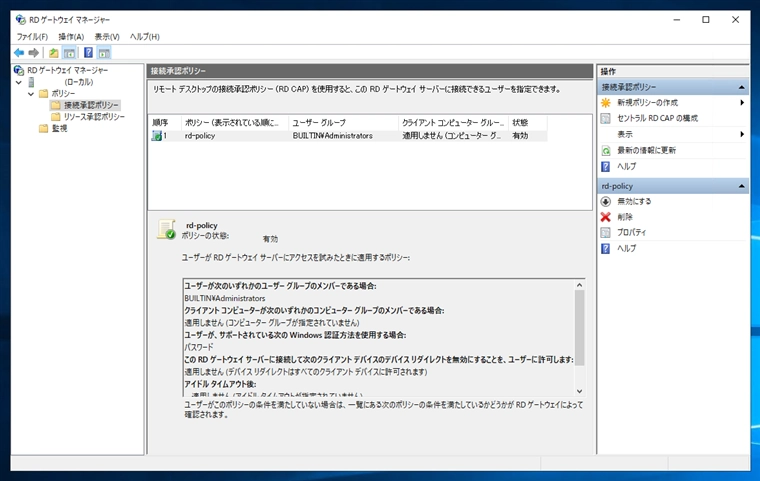Click プロパティ action
Viewport: 760px width, 481px height.
pyautogui.click(x=631, y=232)
